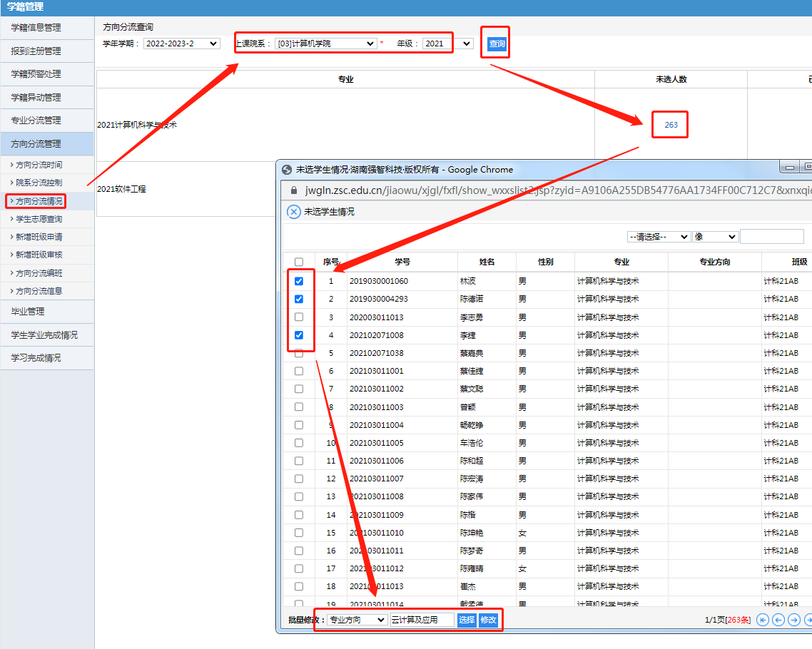
Task: Click the name 陈梦奇 in the table
Action: (x=471, y=551)
